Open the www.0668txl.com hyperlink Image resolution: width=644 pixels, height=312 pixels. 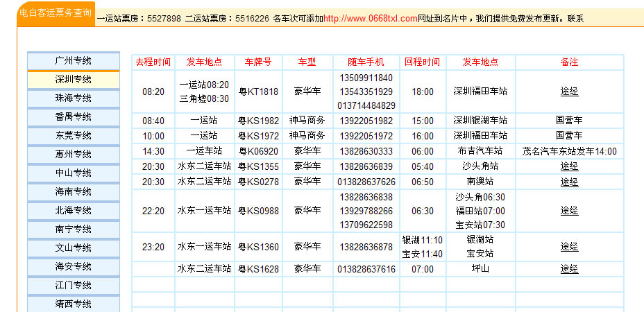370,18
